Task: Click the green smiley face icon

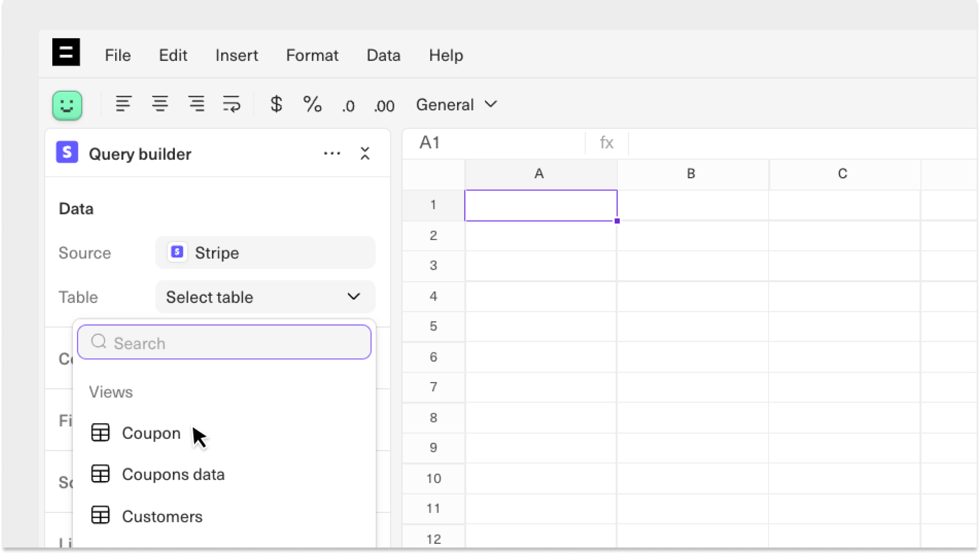Action: [x=67, y=105]
